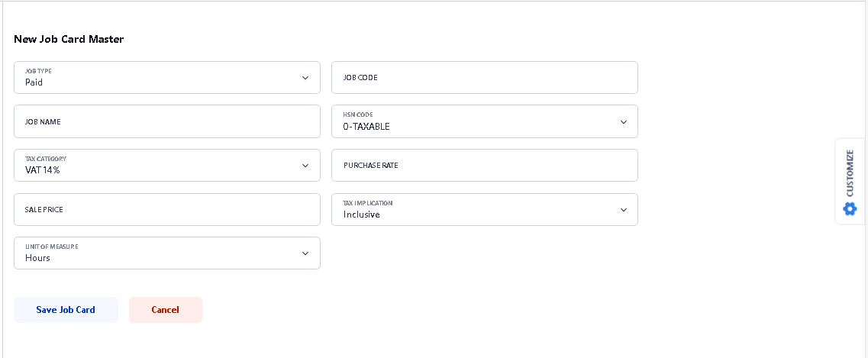The image size is (868, 358).
Task: Click the HSN Code chevron arrow
Action: click(623, 122)
